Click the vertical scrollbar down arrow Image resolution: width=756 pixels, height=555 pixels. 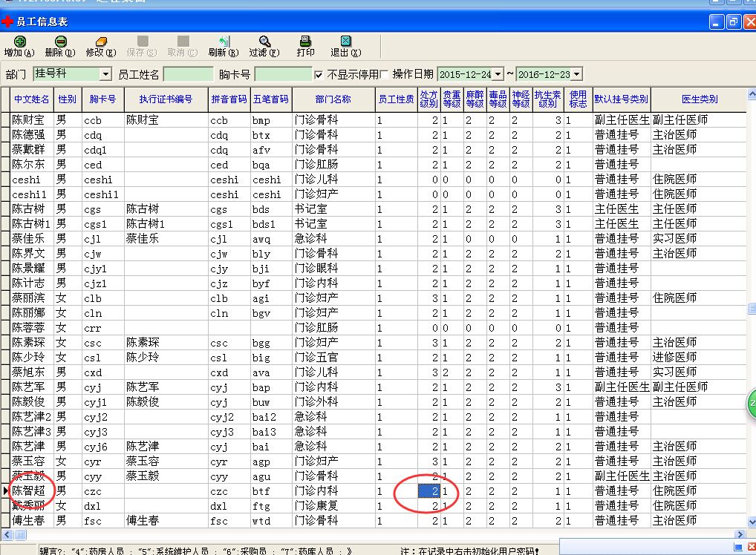(x=752, y=522)
